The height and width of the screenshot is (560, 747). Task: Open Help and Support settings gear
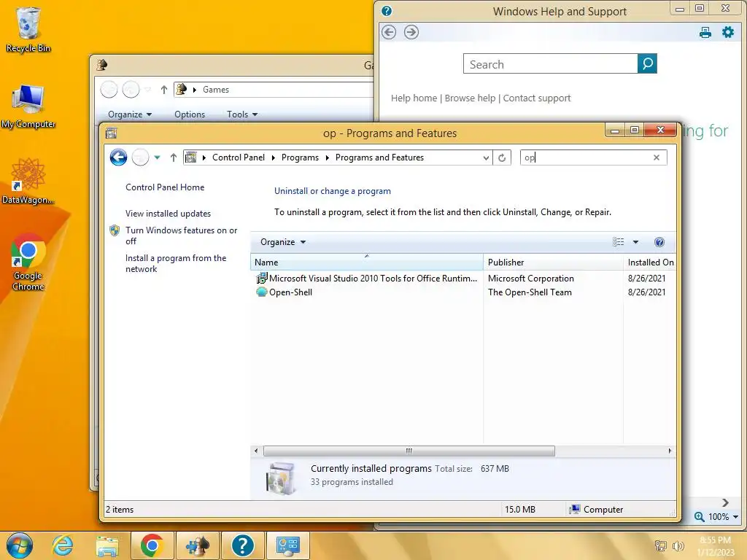[728, 32]
